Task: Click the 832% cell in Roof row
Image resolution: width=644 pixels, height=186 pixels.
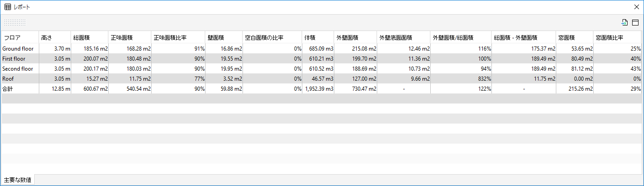Action: 461,78
